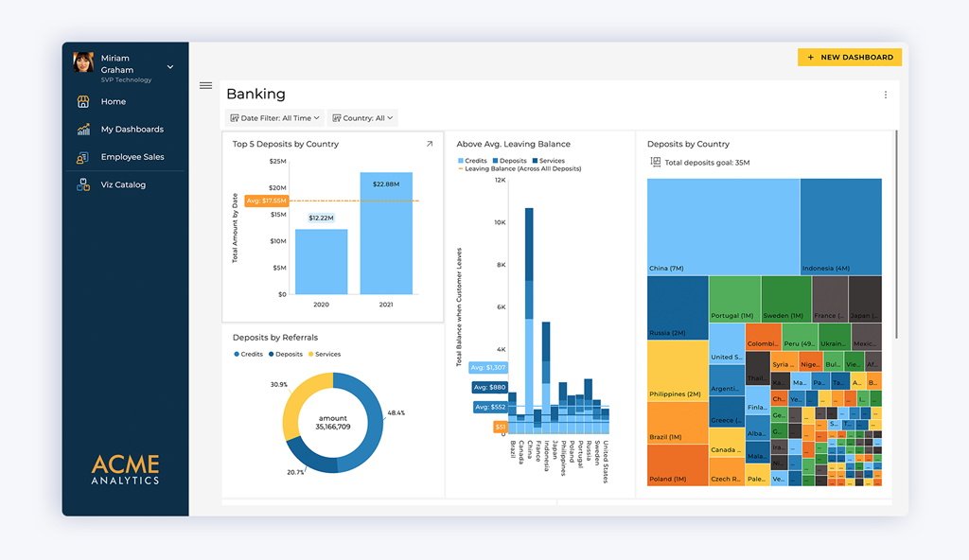Click the NEW DASHBOARD button
This screenshot has height=560, width=969.
(x=849, y=57)
